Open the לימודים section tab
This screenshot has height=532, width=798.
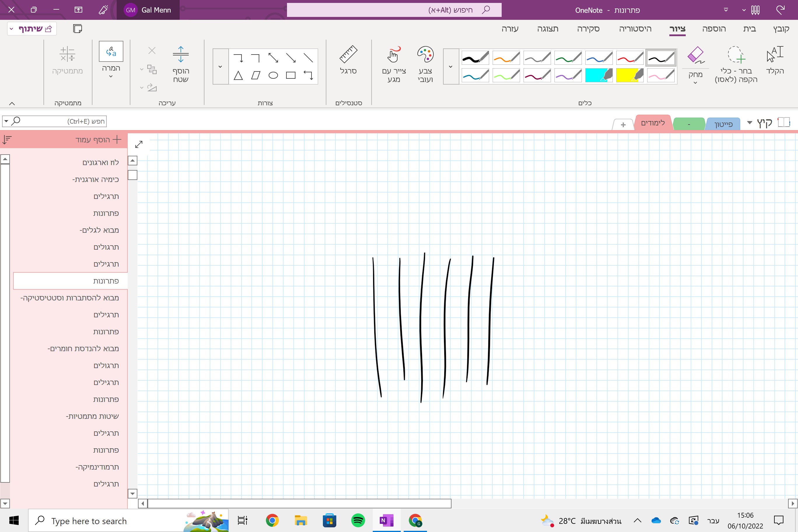(653, 123)
